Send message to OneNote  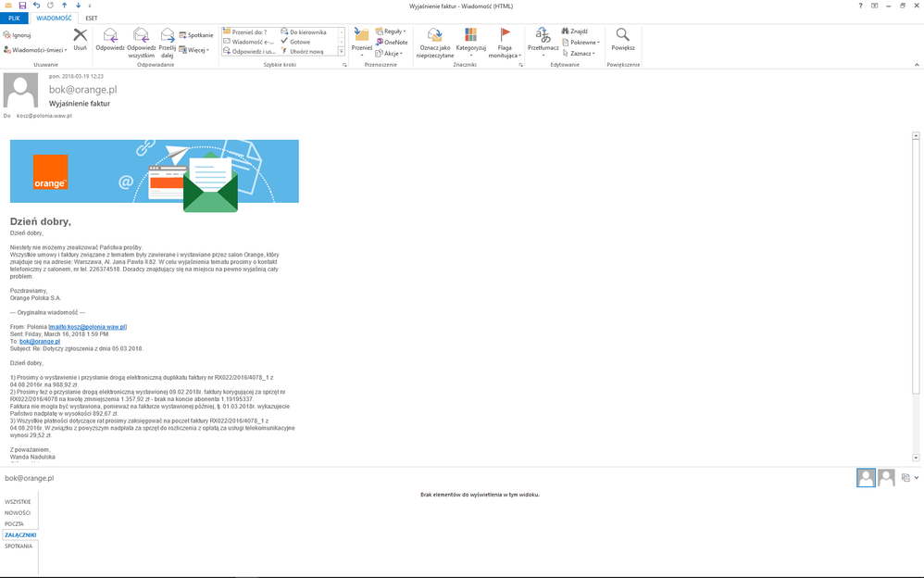click(x=392, y=43)
